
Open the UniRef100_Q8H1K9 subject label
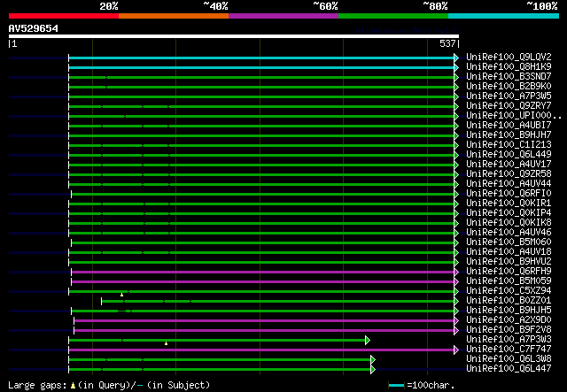pos(509,67)
